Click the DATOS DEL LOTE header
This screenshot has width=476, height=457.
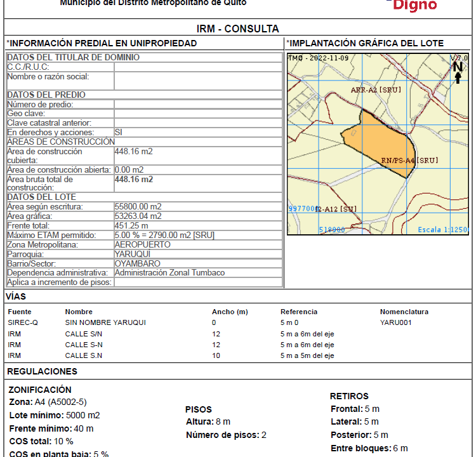coord(42,197)
